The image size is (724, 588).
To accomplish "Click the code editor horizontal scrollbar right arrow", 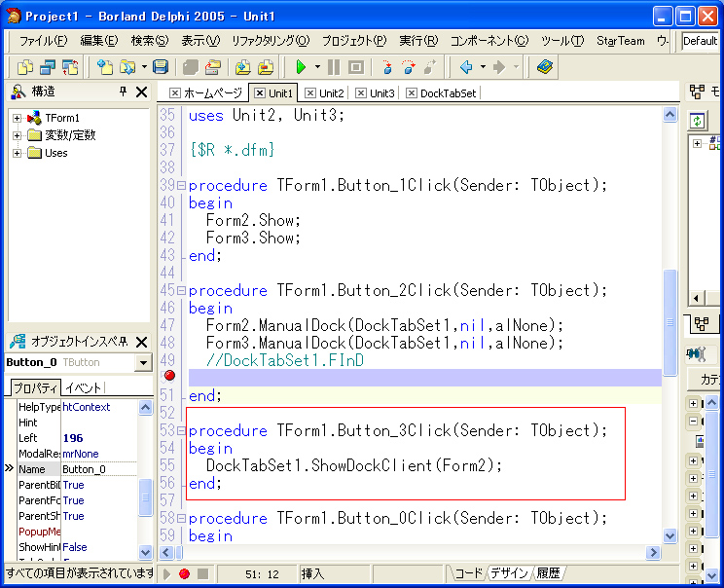I will click(x=653, y=552).
